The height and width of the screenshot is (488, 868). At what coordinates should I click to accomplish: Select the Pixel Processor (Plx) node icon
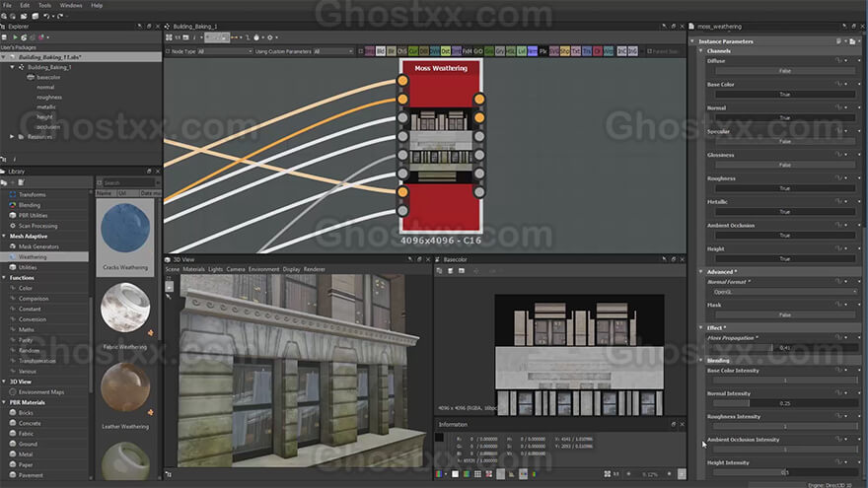[543, 51]
